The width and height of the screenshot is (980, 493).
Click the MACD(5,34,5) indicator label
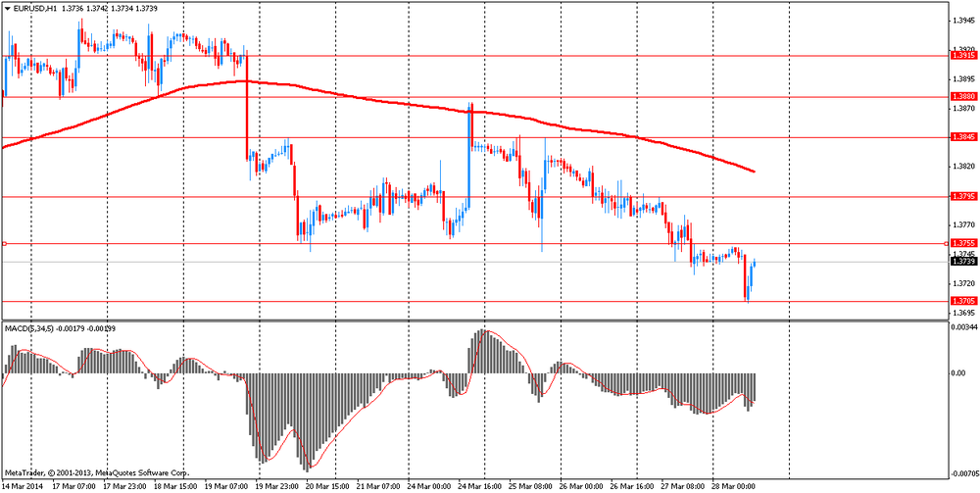point(30,327)
